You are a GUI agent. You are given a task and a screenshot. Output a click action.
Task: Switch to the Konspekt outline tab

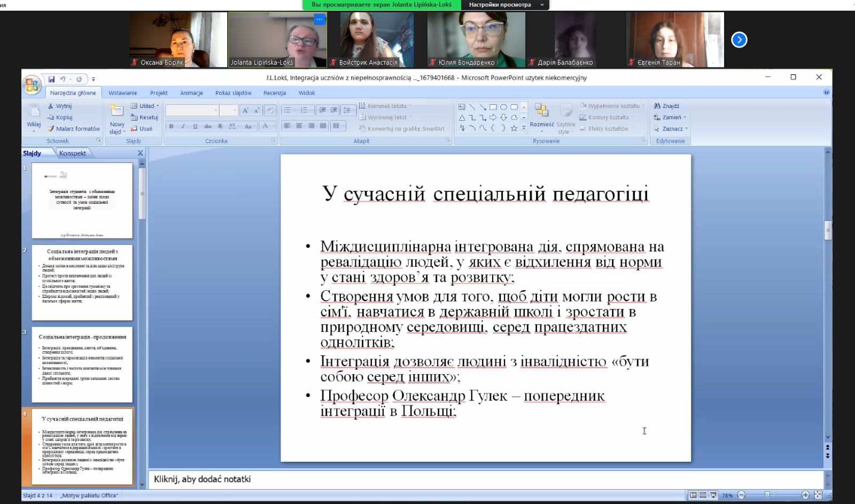[x=73, y=153]
